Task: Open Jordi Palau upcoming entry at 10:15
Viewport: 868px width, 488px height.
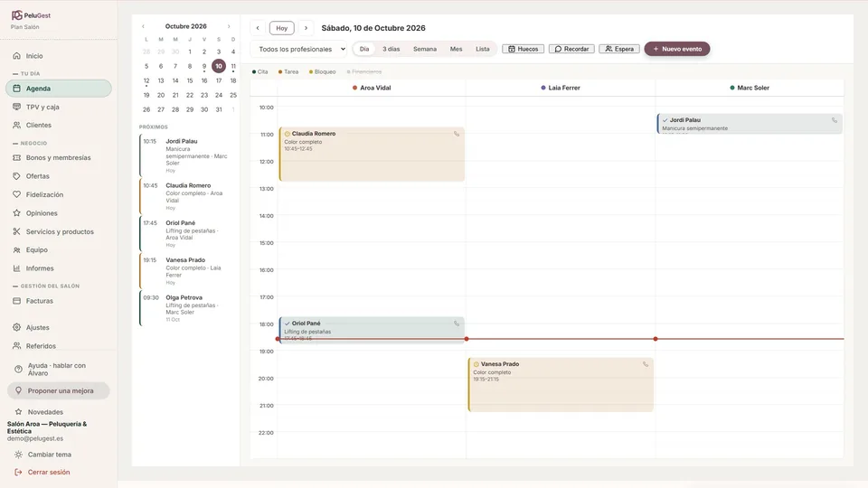Action: point(187,155)
